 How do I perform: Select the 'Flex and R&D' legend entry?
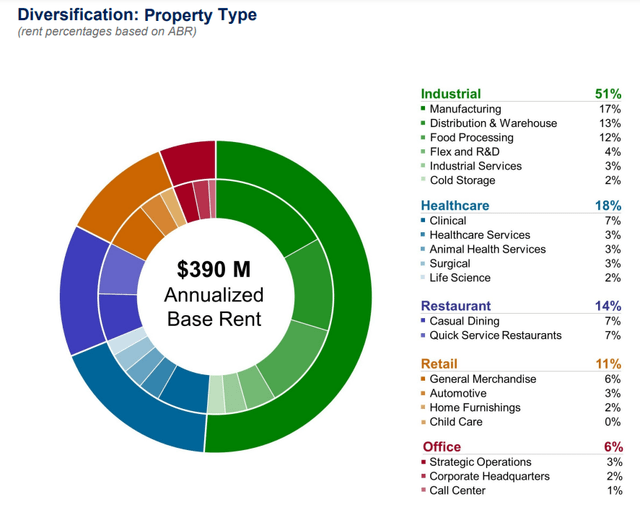point(464,152)
